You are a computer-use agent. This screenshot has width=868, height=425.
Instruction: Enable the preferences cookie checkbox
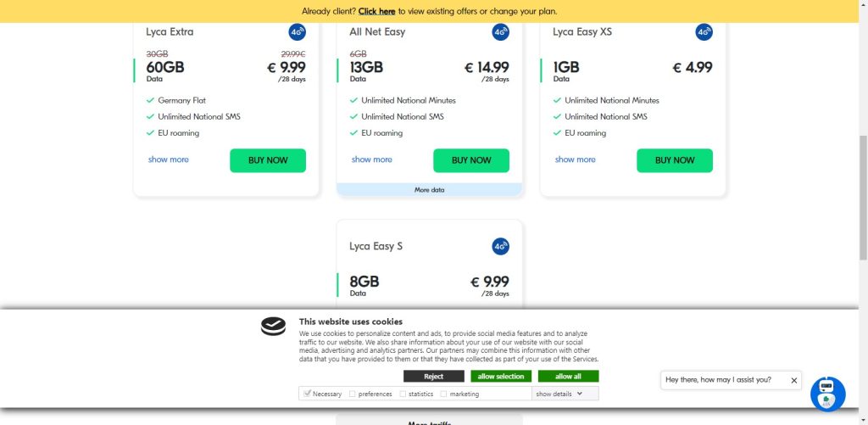click(353, 394)
